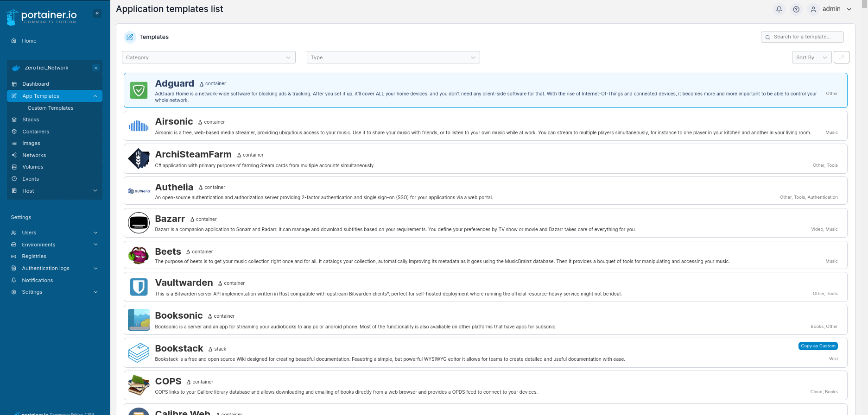
Task: Select the COPS template title
Action: click(168, 381)
